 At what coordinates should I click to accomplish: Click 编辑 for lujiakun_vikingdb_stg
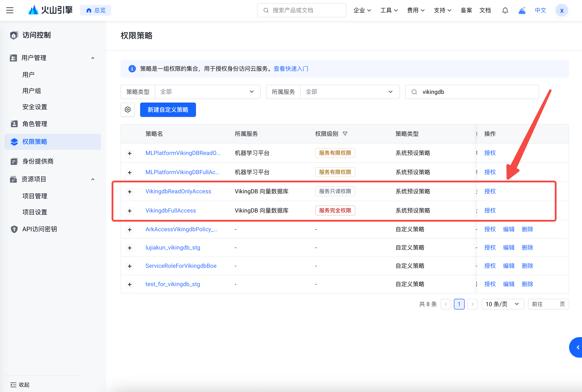(509, 248)
